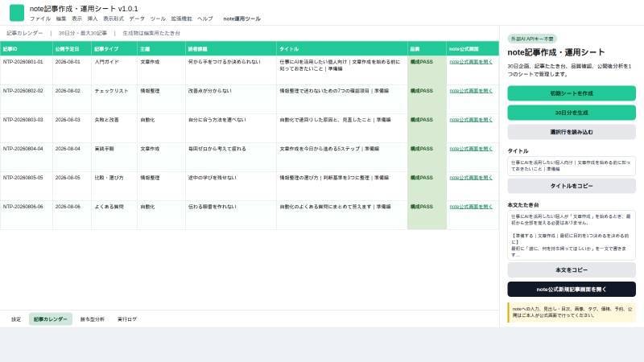Image resolution: width=644 pixels, height=362 pixels.
Task: Open note link in row NTP-20260803-03
Action: coord(471,120)
